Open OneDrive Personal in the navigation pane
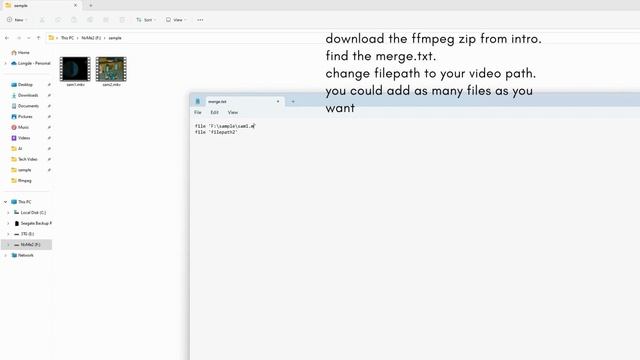The image size is (640, 360). click(31, 63)
